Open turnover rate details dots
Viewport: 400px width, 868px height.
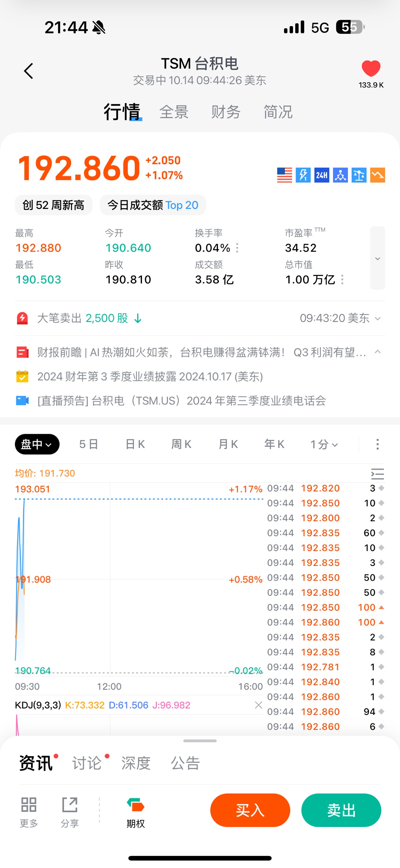coord(237,248)
